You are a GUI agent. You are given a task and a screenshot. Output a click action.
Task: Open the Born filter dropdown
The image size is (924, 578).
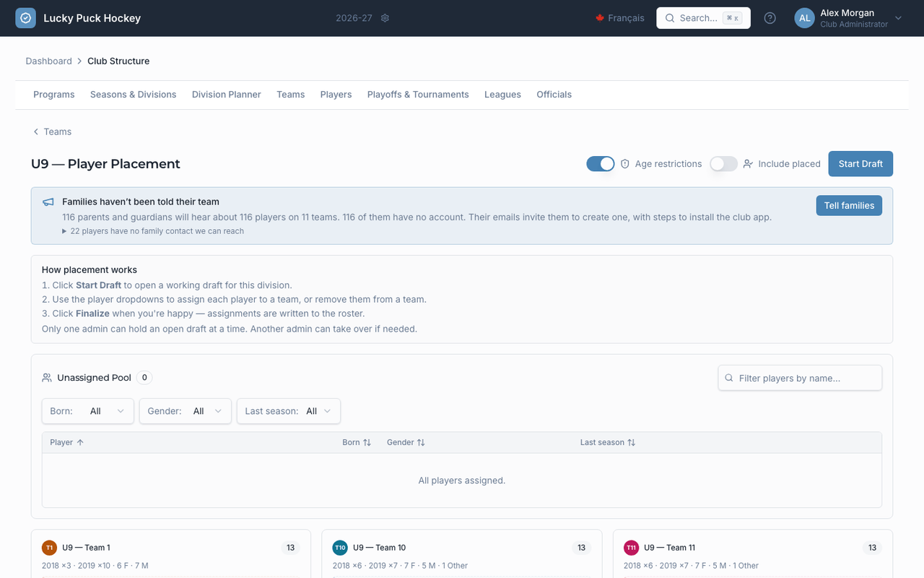click(88, 411)
